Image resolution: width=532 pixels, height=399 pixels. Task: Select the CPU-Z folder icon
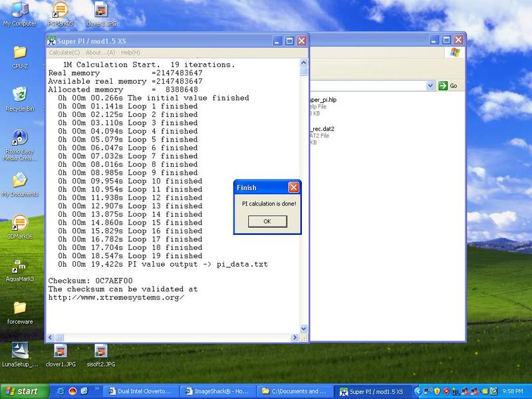tap(20, 57)
